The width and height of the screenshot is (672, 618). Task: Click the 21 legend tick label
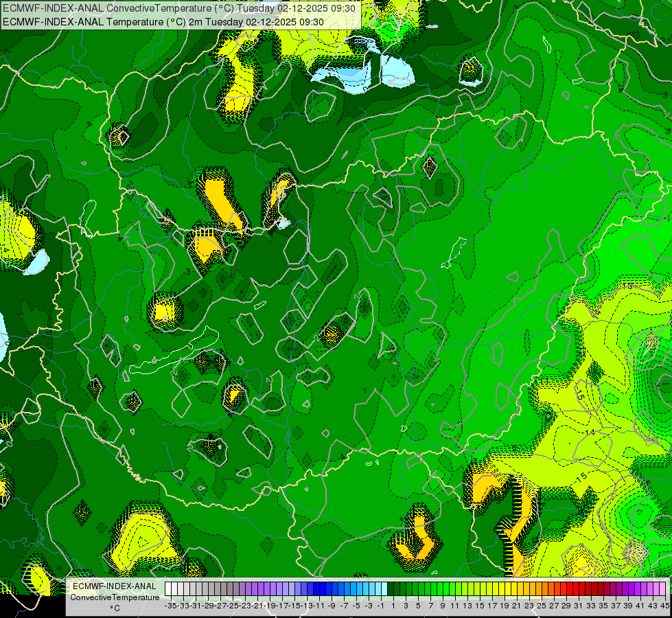pos(517,606)
